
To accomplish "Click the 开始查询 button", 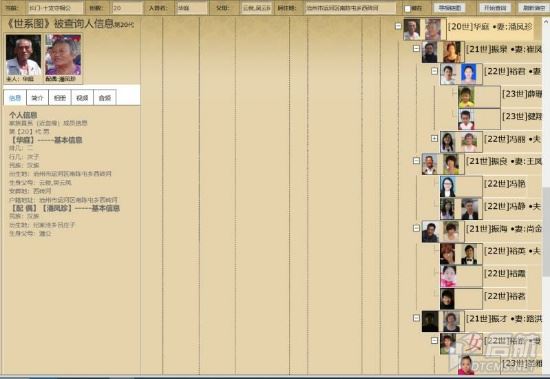I will pos(495,8).
